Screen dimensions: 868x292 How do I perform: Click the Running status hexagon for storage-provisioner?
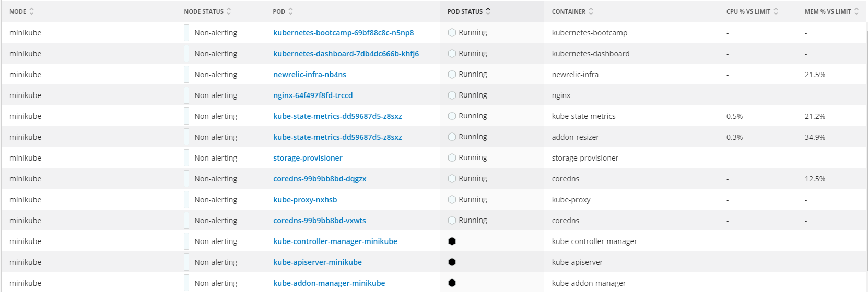[452, 157]
